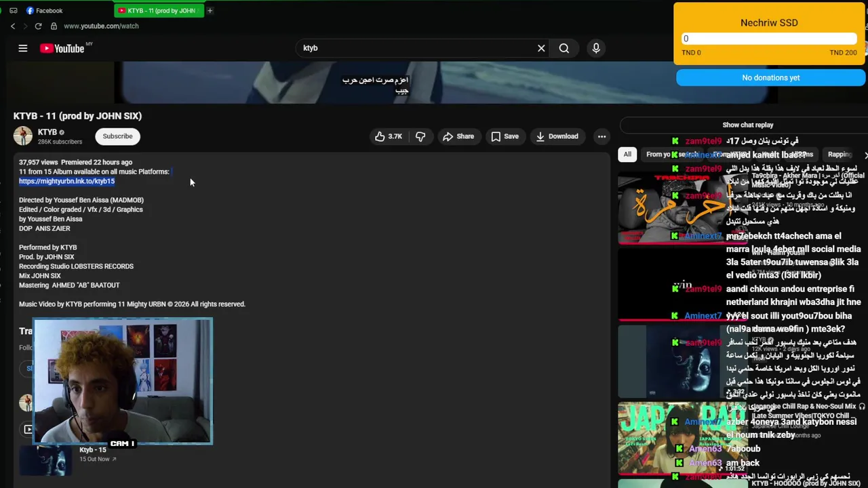Reload the page

click(x=38, y=26)
